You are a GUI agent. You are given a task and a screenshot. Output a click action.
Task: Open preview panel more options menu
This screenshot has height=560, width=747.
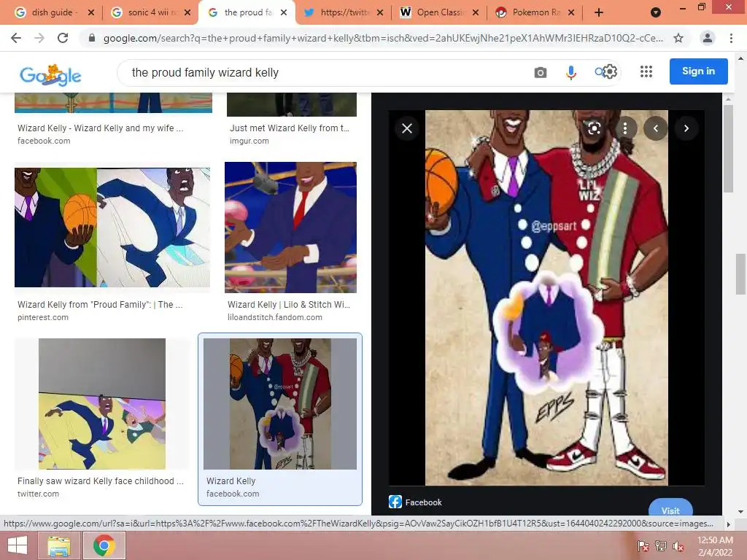pos(625,128)
